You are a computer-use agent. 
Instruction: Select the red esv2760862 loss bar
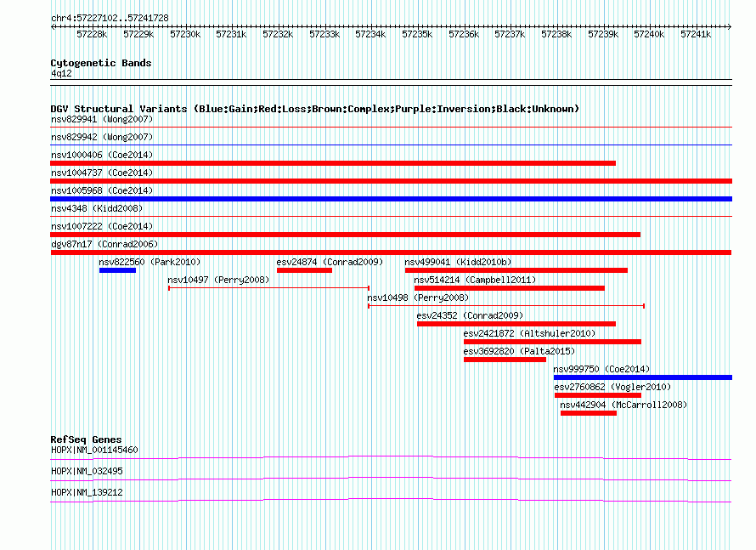(598, 395)
